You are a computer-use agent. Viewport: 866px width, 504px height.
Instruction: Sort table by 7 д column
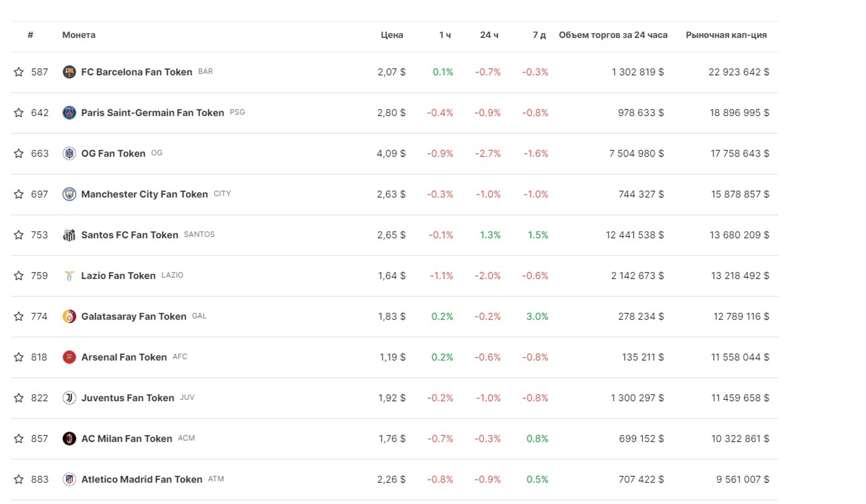point(539,35)
